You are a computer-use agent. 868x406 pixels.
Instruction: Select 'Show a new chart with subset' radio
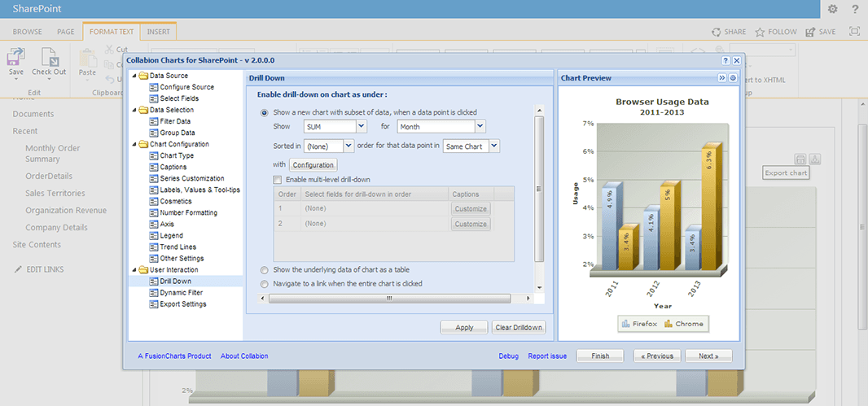point(264,112)
